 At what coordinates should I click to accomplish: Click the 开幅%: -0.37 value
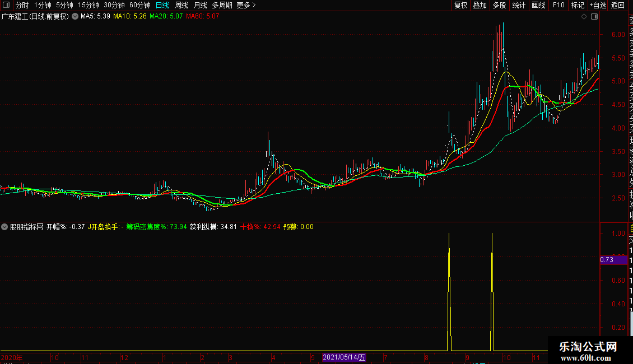[x=66, y=227]
